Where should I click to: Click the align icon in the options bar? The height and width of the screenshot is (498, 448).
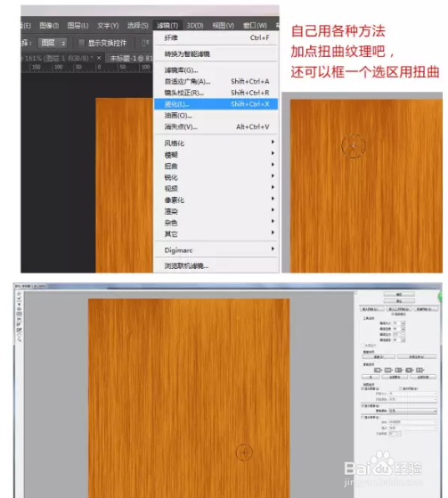tap(145, 43)
